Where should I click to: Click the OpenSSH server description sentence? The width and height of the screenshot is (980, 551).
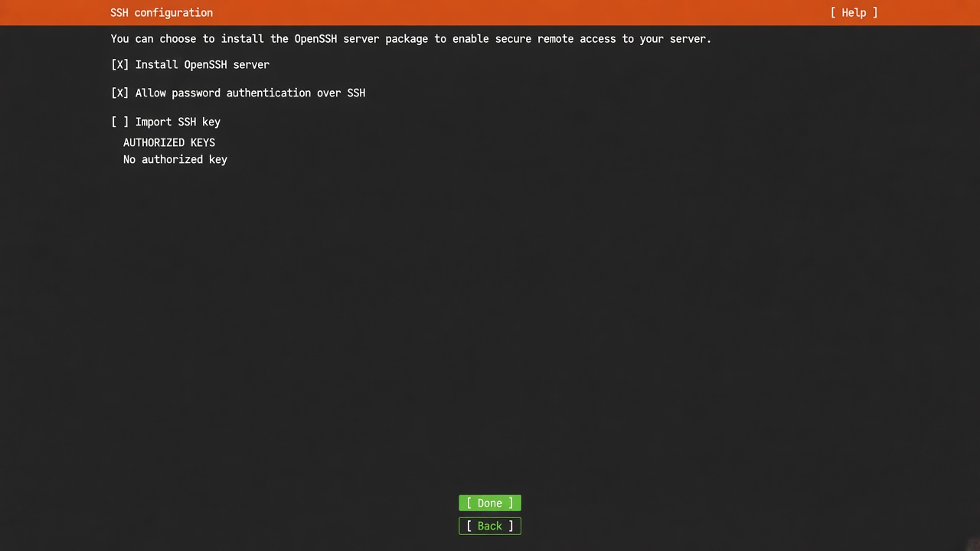point(411,39)
